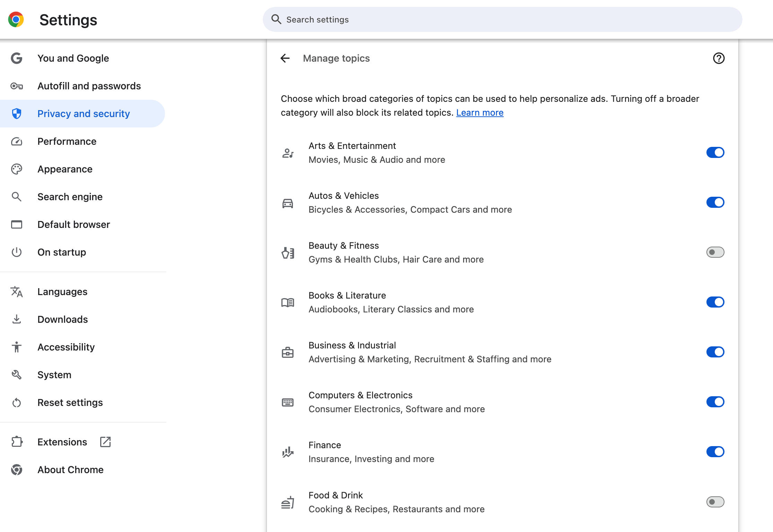Click the Default browser window icon
Viewport: 773px width, 532px height.
tap(17, 224)
